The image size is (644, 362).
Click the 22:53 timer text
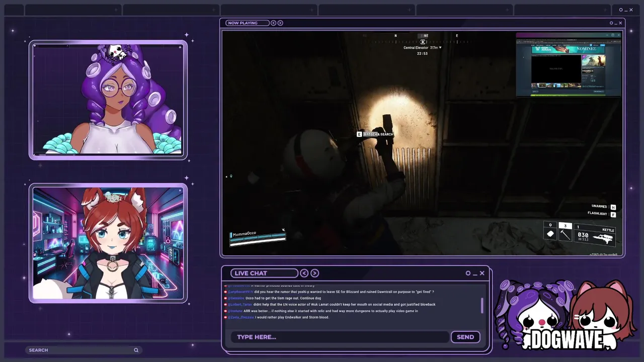(422, 53)
